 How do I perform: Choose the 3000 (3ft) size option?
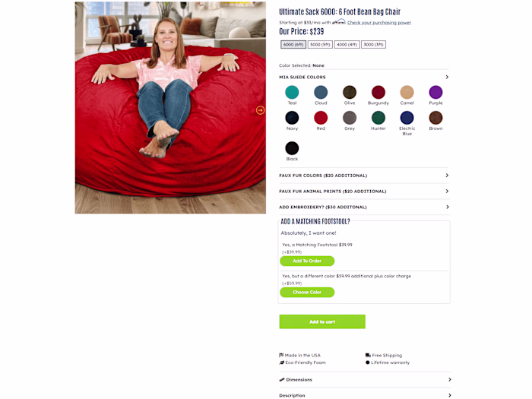373,44
